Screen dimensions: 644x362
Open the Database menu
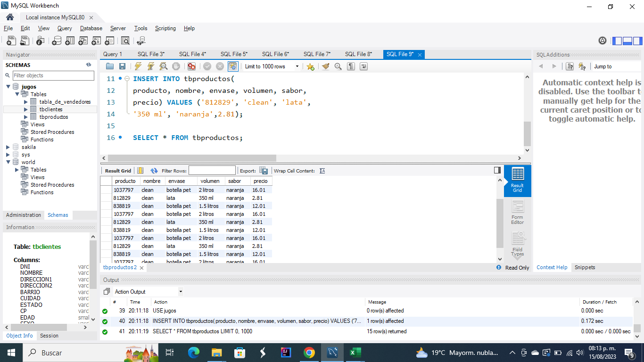click(91, 28)
